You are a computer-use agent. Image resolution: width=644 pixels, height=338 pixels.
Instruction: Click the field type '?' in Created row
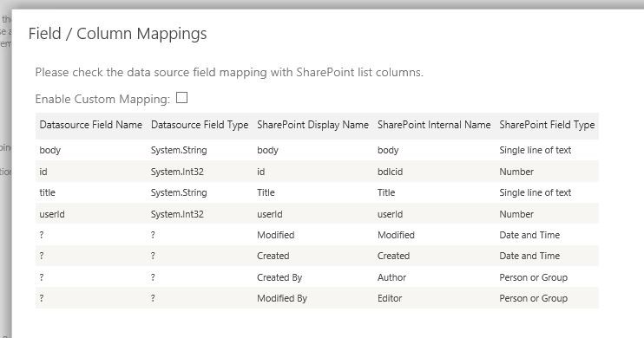pos(153,256)
